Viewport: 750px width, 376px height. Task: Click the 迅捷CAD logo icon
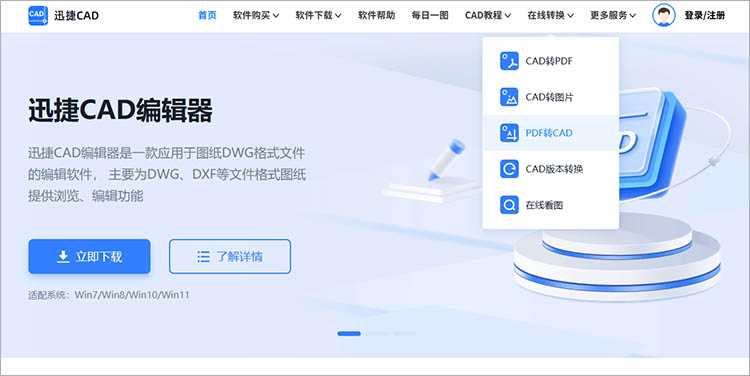[38, 15]
